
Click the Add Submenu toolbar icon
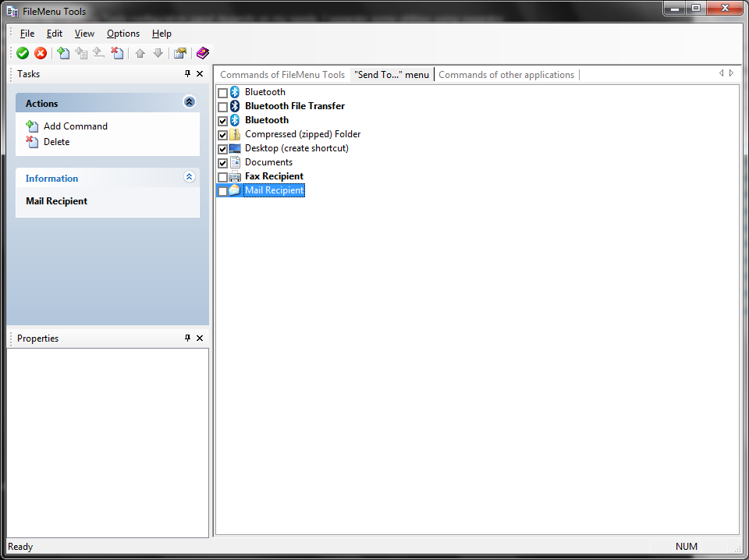pyautogui.click(x=81, y=53)
